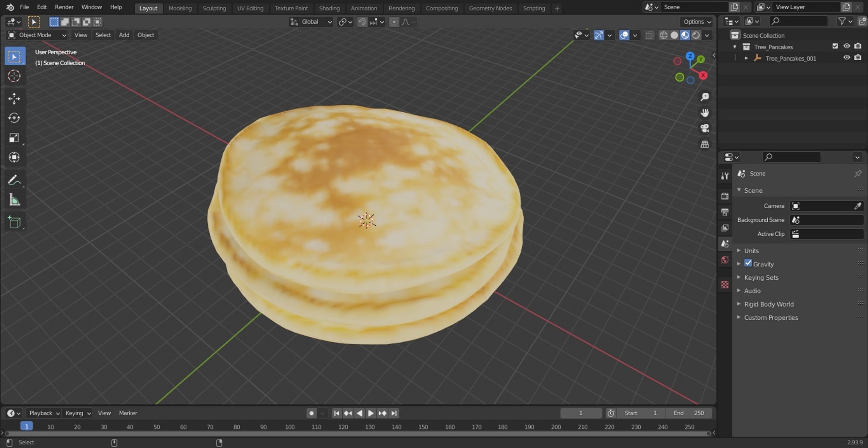
Task: Open the Tool properties tab
Action: (x=725, y=176)
